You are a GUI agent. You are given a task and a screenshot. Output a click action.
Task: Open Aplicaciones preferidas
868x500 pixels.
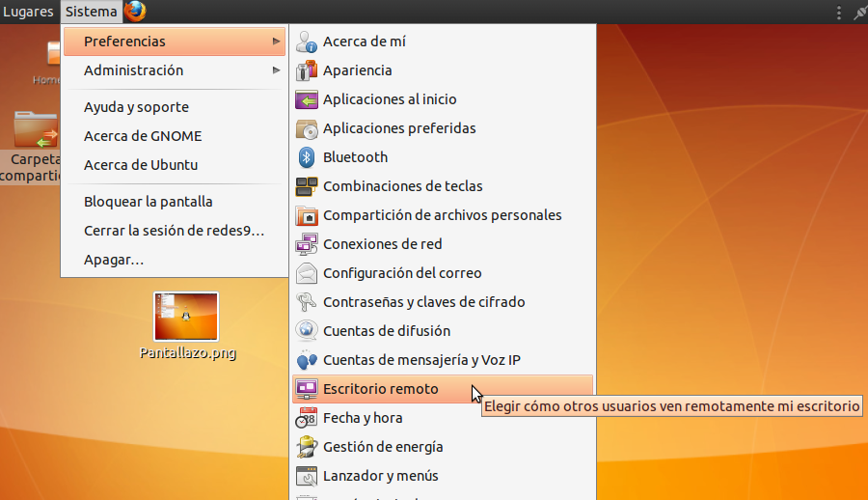tap(443, 128)
